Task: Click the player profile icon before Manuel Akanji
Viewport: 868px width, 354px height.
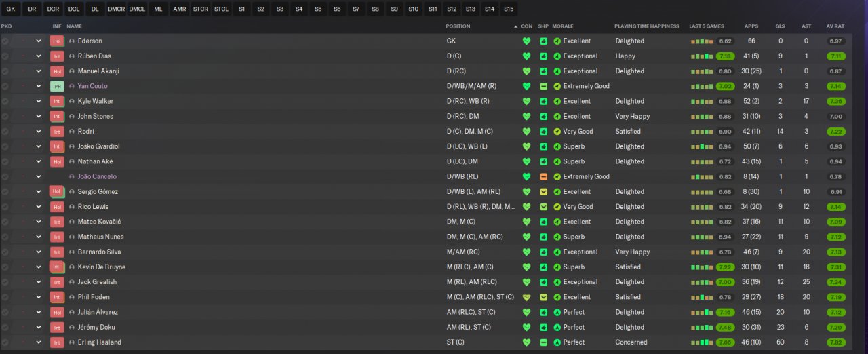Action: [x=72, y=71]
